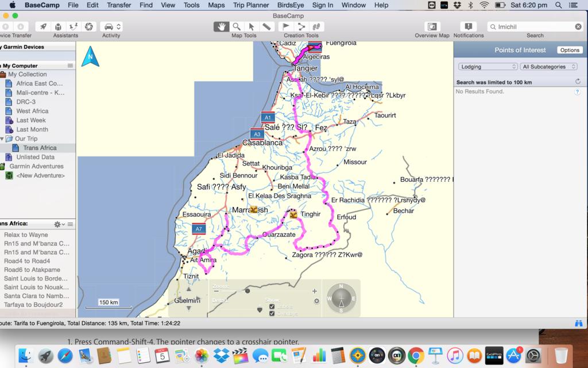588x368 pixels.
Task: Open the Notifications icon in toolbar
Action: [469, 26]
